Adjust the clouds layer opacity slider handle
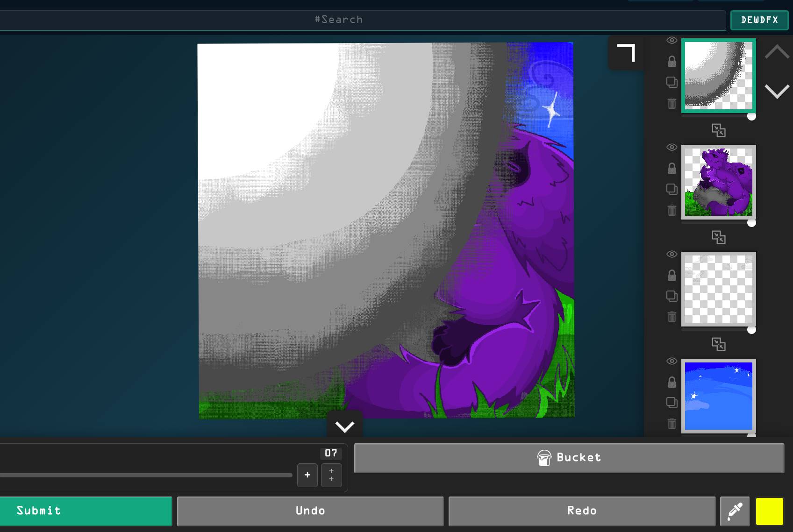 click(x=751, y=330)
